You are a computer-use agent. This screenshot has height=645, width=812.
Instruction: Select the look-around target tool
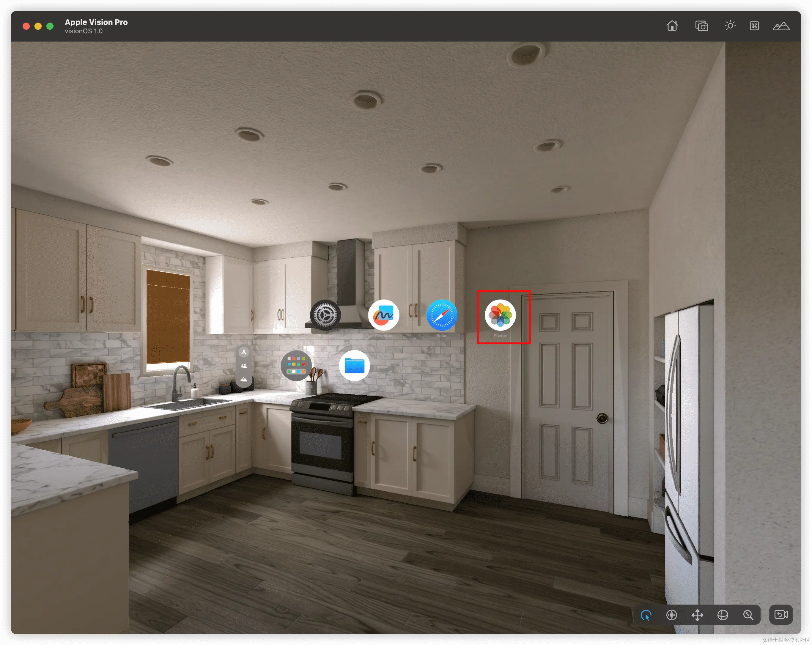[671, 615]
